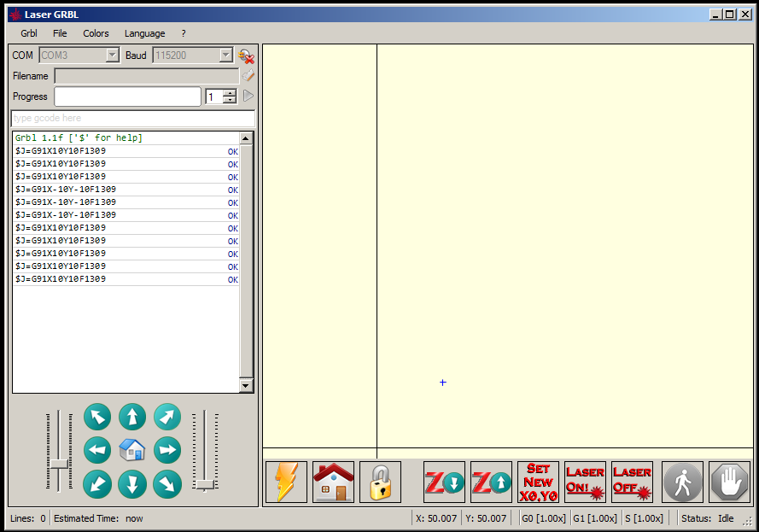The height and width of the screenshot is (532, 759).
Task: Open the Grbl menu
Action: coord(29,33)
